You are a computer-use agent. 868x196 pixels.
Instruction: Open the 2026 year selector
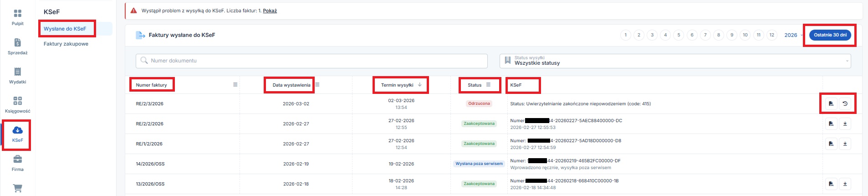793,35
